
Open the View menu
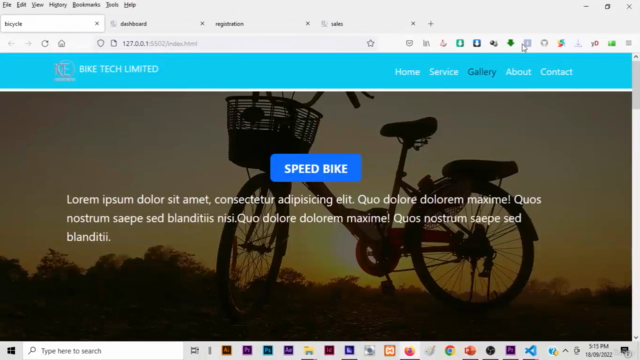pos(38,5)
